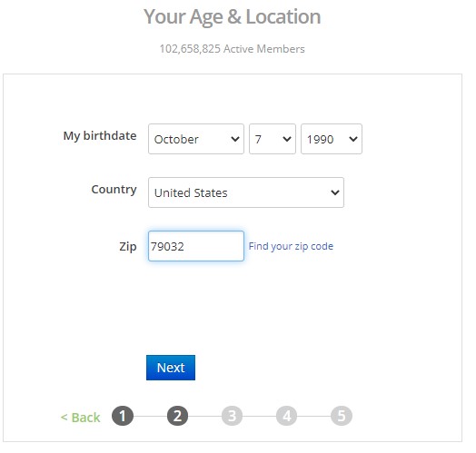
Task: Click the chevron arrow on day selector
Action: pyautogui.click(x=287, y=139)
